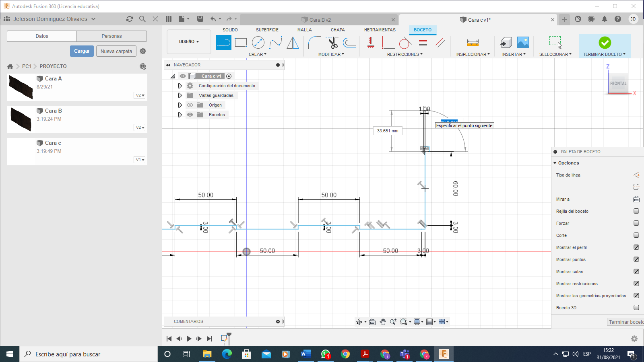Select the Trim scissors tool
This screenshot has height=362, width=644.
pos(332,43)
